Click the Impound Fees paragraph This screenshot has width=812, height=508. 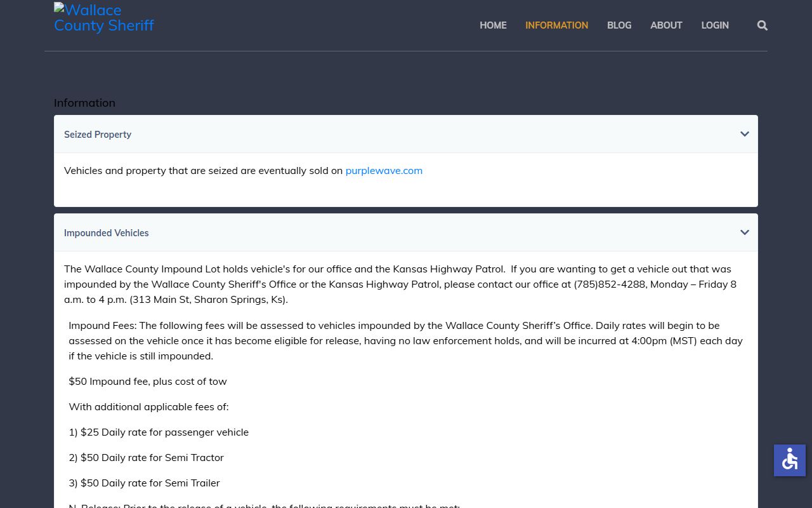pyautogui.click(x=405, y=340)
